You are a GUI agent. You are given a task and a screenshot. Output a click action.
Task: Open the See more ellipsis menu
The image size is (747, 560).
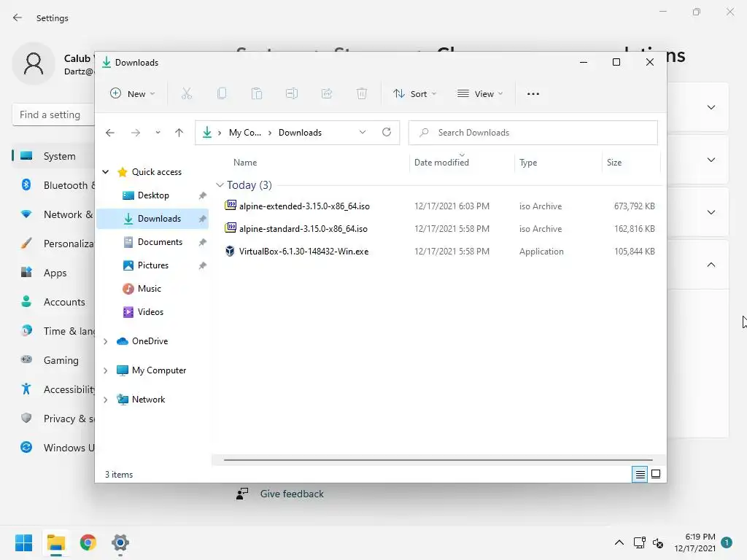coord(533,94)
